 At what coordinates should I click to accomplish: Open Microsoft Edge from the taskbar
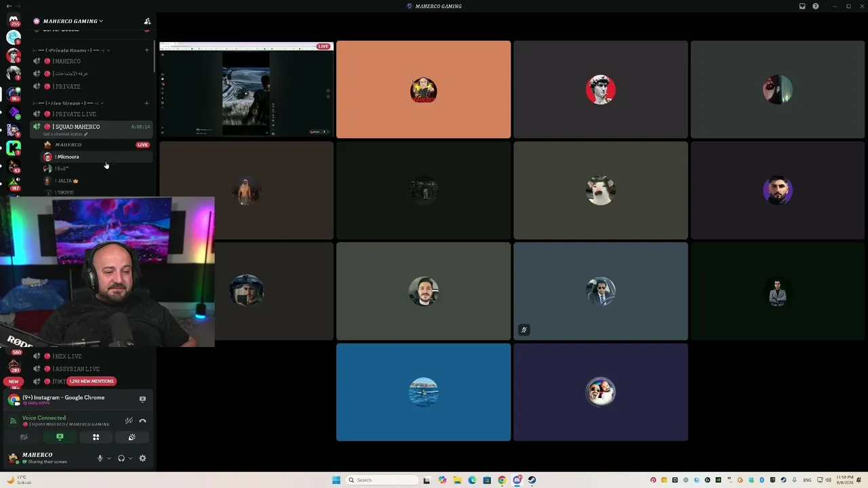click(x=472, y=480)
